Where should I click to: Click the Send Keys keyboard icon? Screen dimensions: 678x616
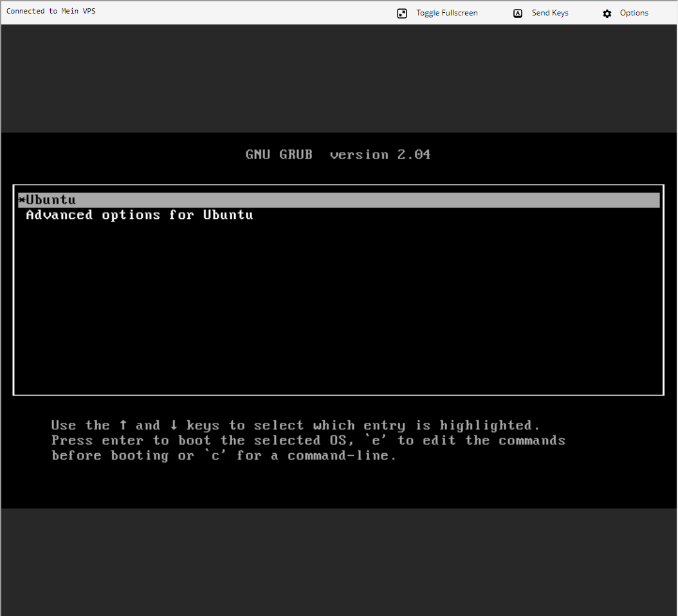(x=518, y=14)
